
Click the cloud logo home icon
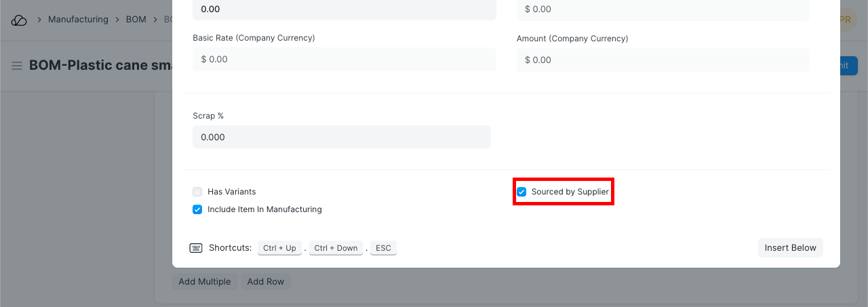[19, 20]
